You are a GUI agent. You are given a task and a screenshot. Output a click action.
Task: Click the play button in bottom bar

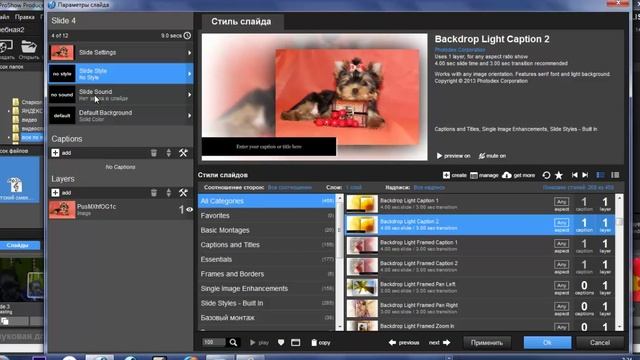click(x=259, y=342)
